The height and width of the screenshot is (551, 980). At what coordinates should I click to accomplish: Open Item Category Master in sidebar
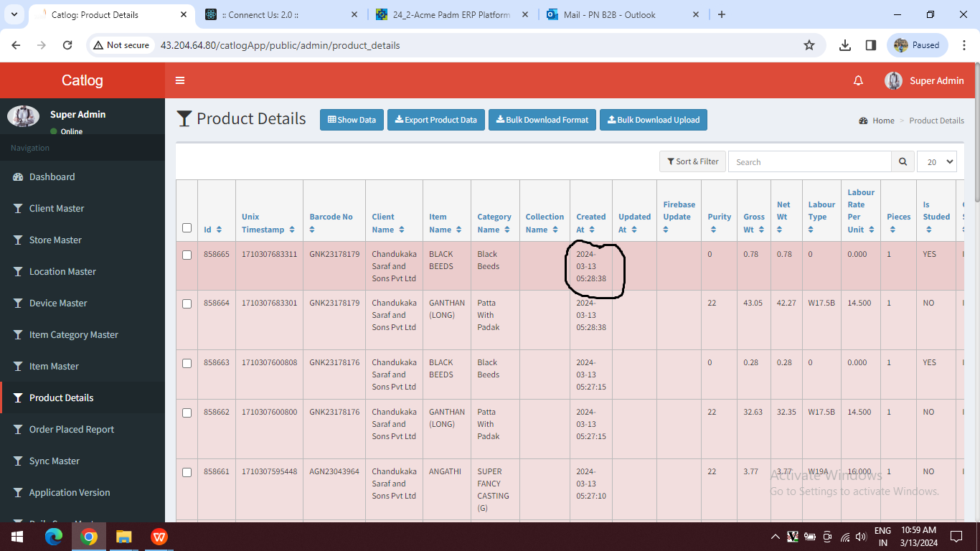(83, 334)
